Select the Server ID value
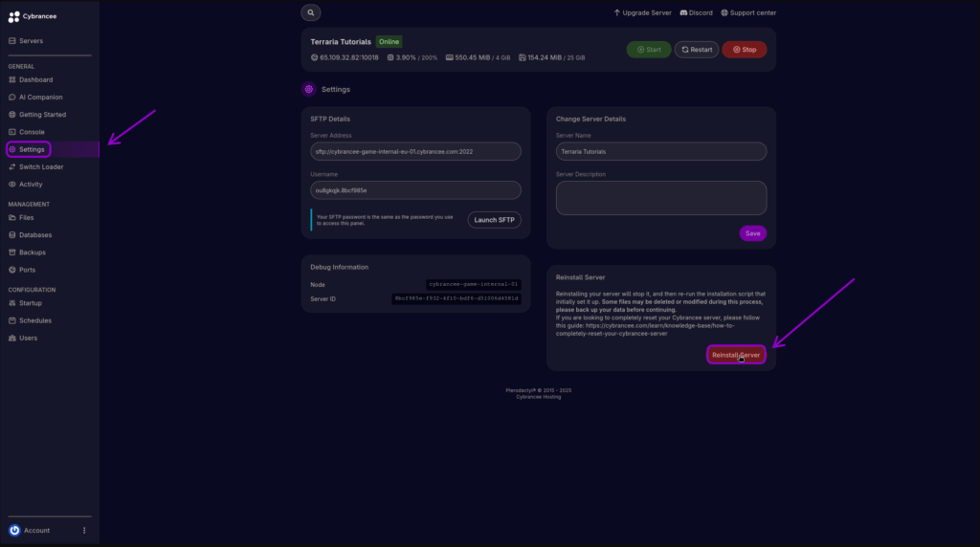 (457, 298)
